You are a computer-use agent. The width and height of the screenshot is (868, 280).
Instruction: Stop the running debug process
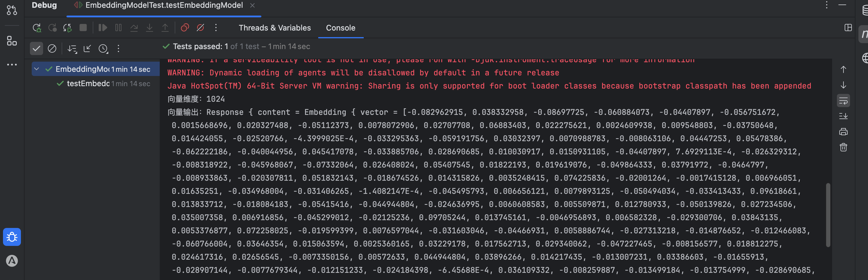pos(83,28)
